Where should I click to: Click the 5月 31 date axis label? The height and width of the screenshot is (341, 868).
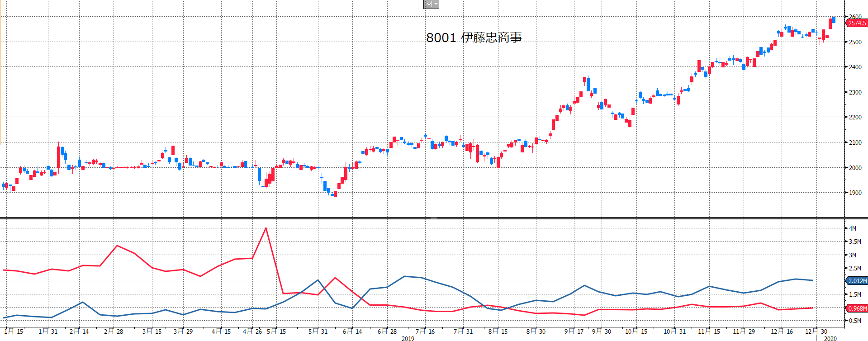[318, 332]
